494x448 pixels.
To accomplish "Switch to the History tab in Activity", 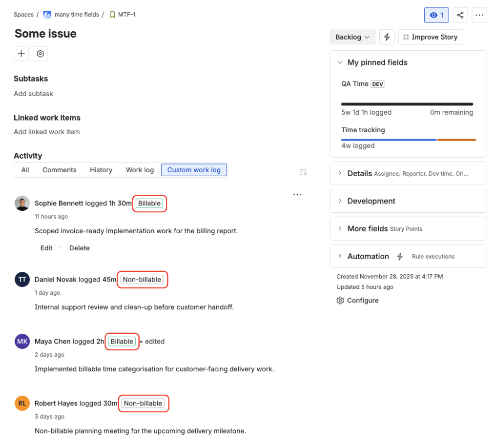I will click(x=101, y=170).
